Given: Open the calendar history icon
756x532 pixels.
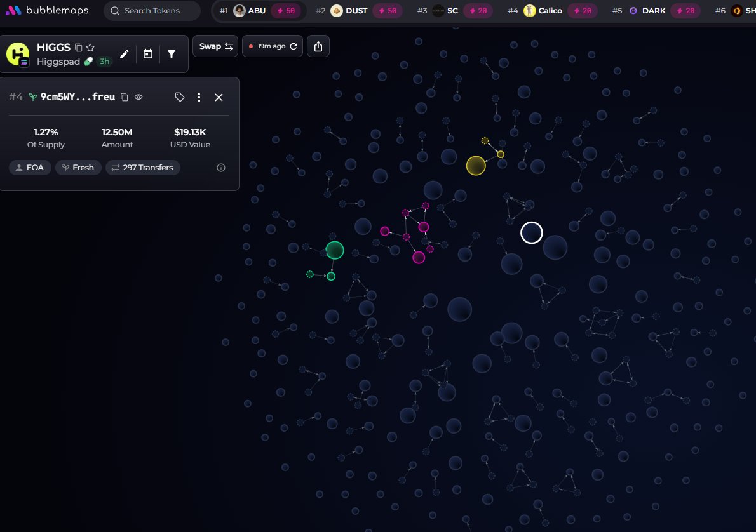Looking at the screenshot, I should [x=148, y=54].
